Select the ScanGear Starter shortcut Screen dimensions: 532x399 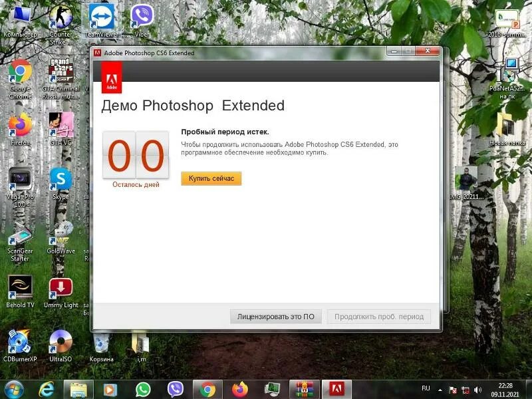(20, 241)
